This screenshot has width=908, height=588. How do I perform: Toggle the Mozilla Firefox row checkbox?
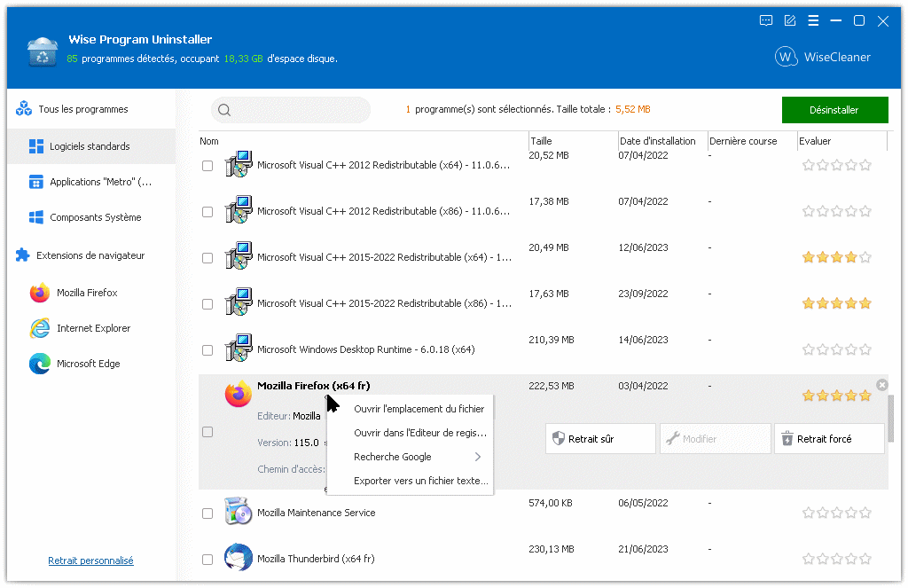[x=207, y=432]
